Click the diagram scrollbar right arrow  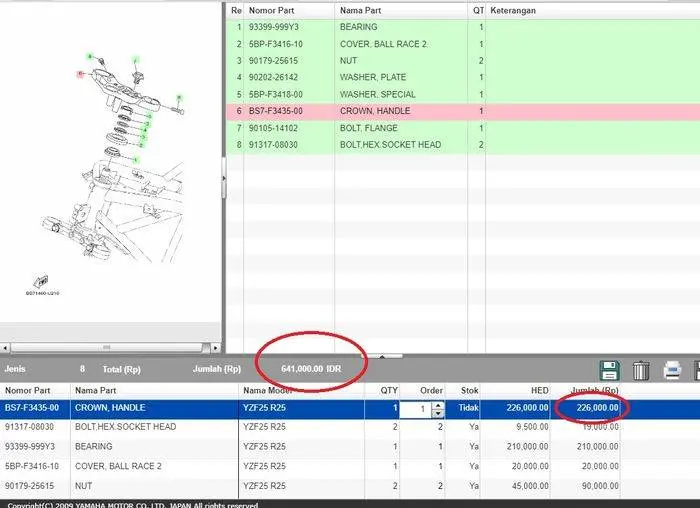[x=216, y=347]
